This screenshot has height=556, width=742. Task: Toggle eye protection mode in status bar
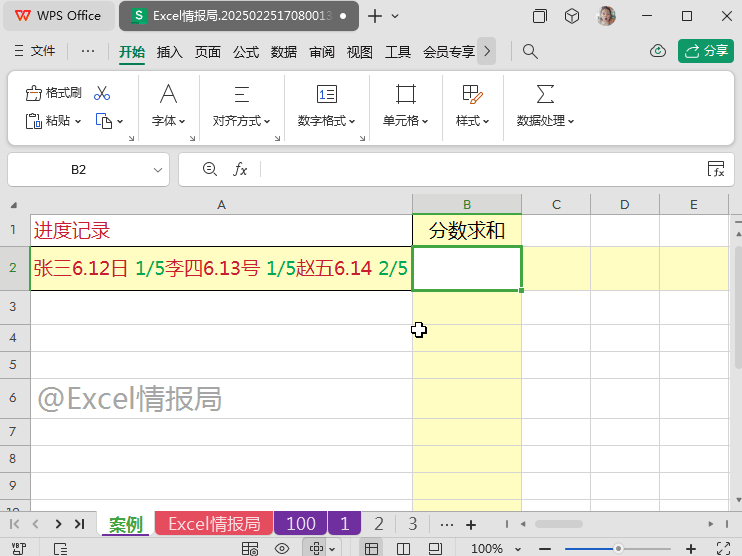coord(282,548)
